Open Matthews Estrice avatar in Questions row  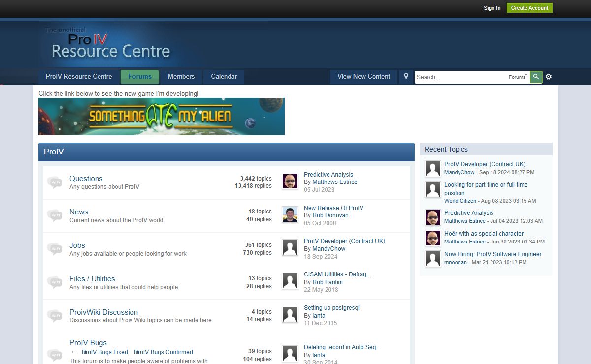point(290,181)
